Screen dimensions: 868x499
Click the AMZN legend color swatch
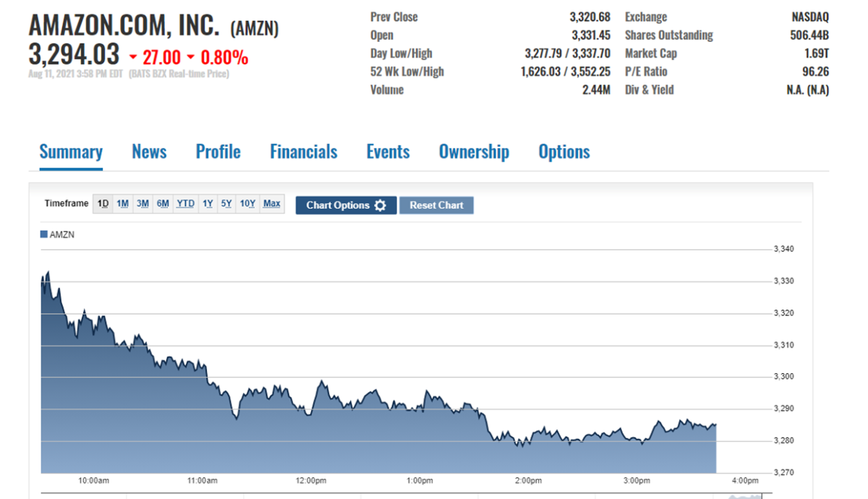point(44,234)
